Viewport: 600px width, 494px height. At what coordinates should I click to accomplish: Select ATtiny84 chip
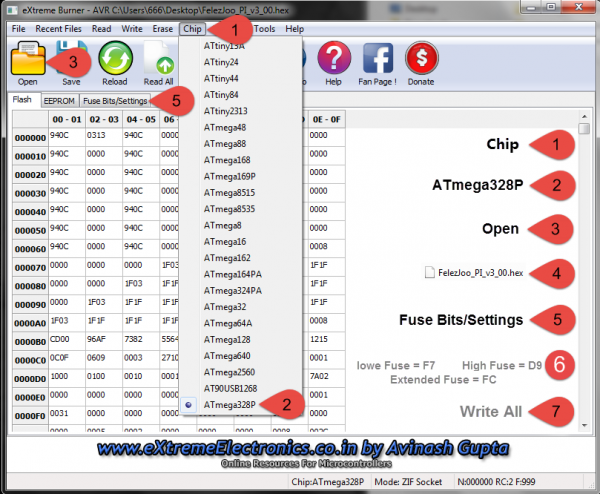[241, 95]
